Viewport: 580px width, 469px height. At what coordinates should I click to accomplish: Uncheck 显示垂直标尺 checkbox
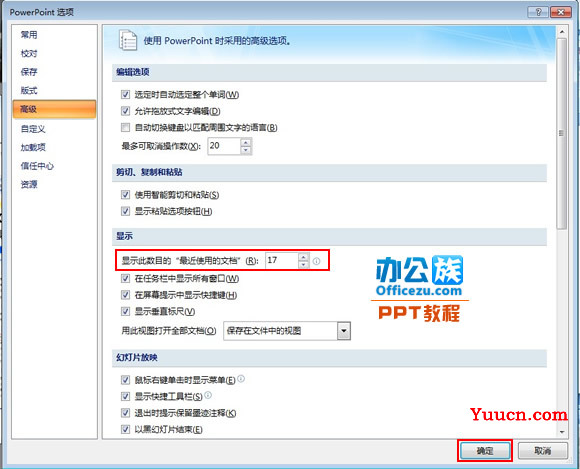click(125, 311)
